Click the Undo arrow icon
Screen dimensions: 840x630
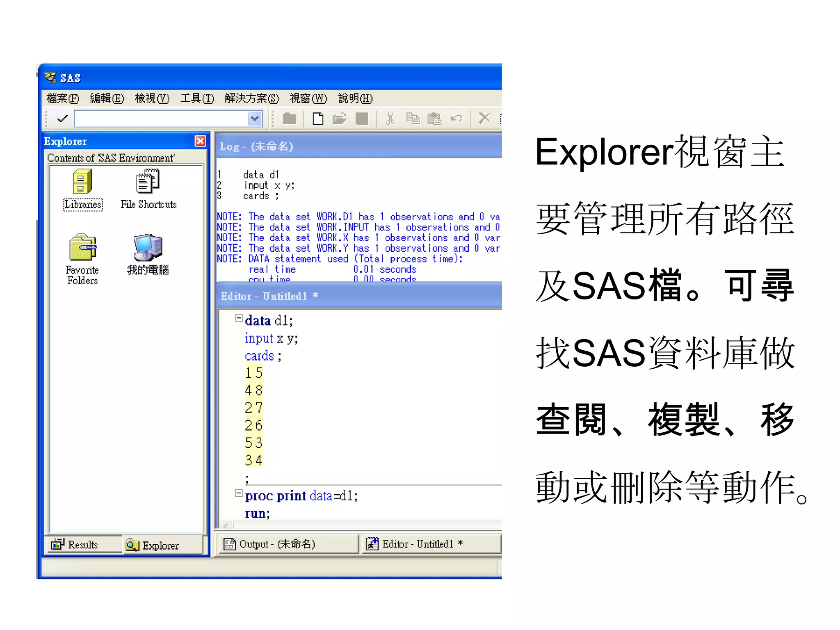click(x=456, y=119)
